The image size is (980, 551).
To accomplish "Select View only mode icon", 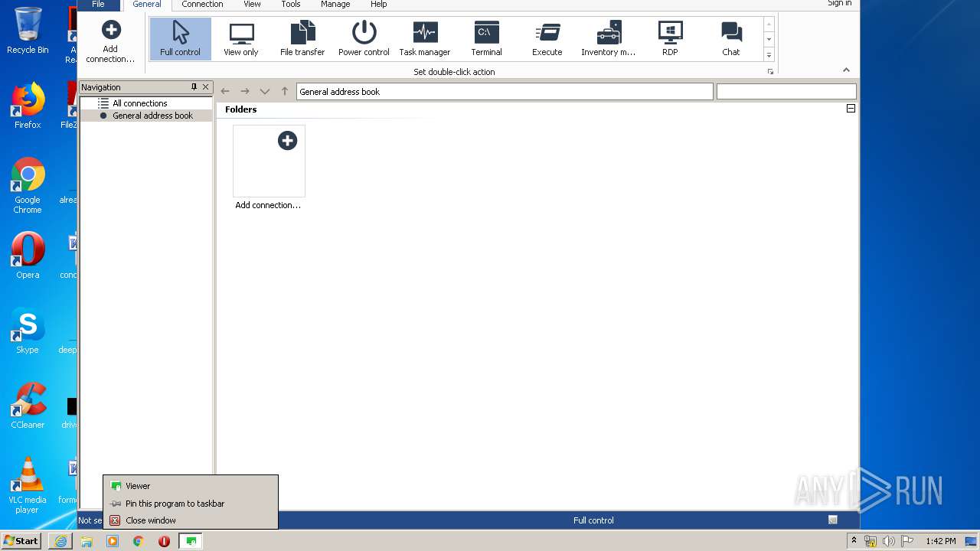I will tap(241, 39).
